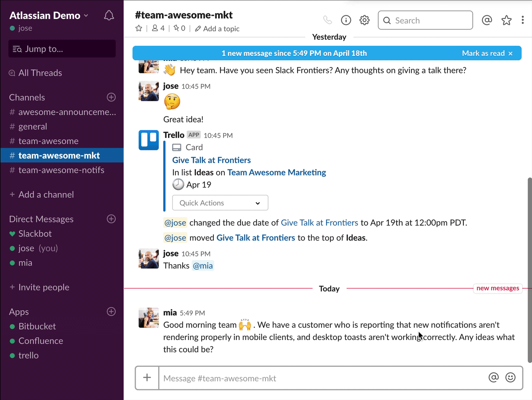The image size is (532, 400).
Task: Open Jump to quick switcher
Action: pos(62,49)
